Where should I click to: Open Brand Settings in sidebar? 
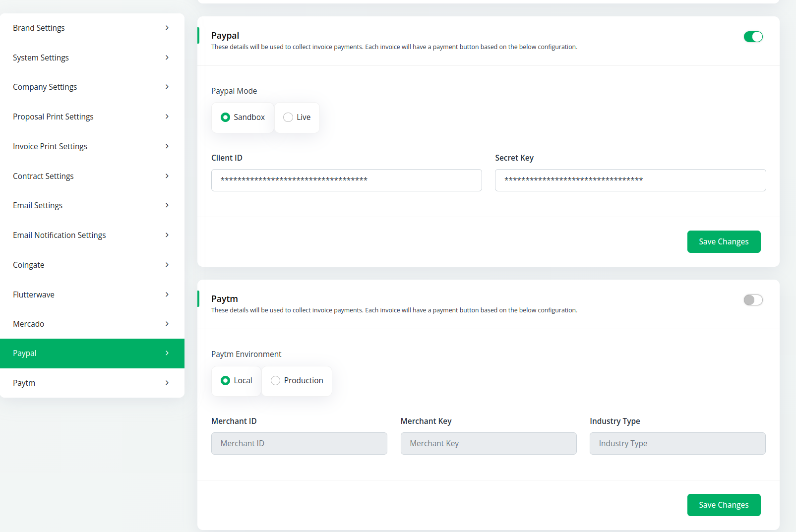point(92,28)
